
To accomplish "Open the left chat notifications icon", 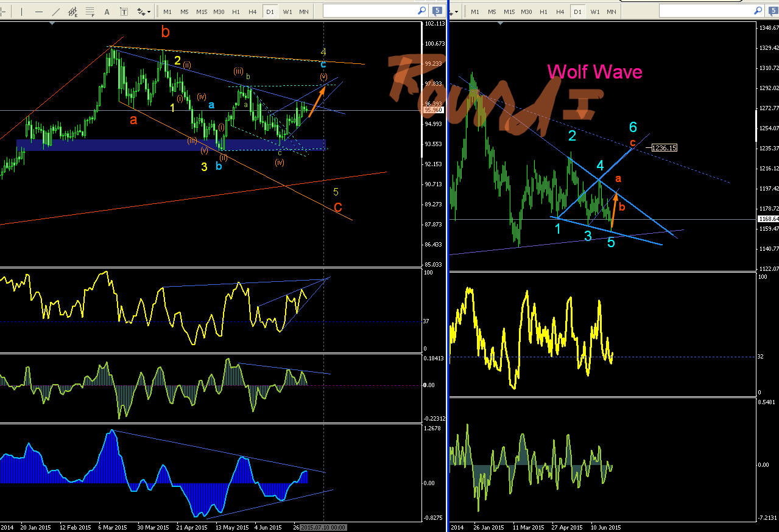I will 437,11.
